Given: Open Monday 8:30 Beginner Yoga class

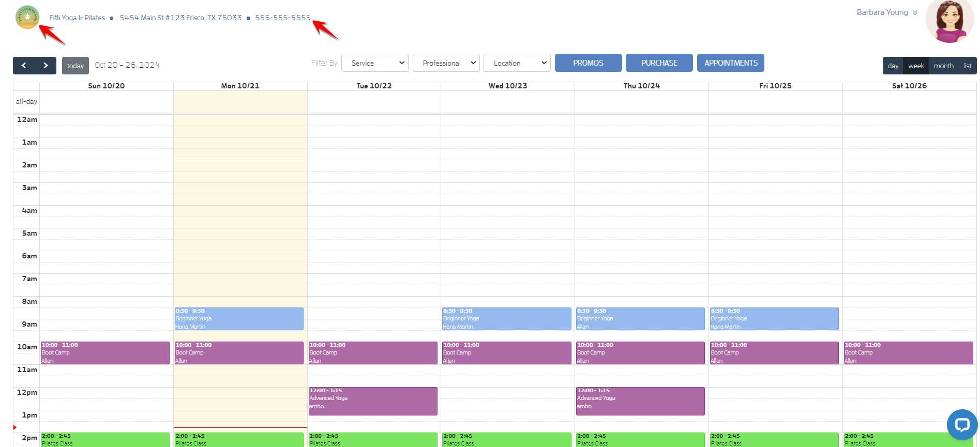Looking at the screenshot, I should 239,319.
